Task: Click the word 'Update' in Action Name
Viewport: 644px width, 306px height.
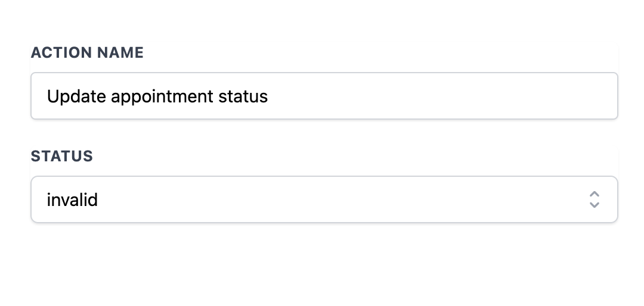Action: tap(76, 97)
